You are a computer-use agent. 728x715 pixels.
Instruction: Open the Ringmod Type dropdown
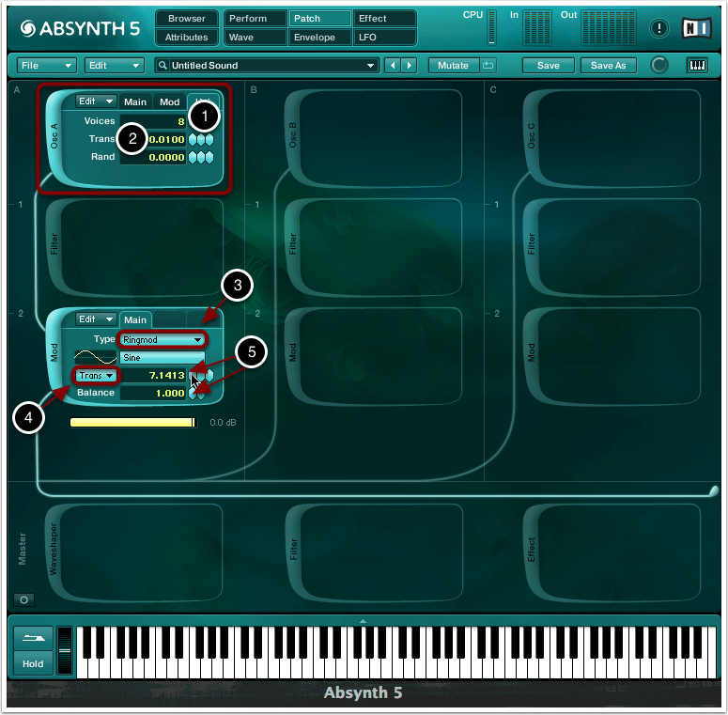click(x=162, y=340)
